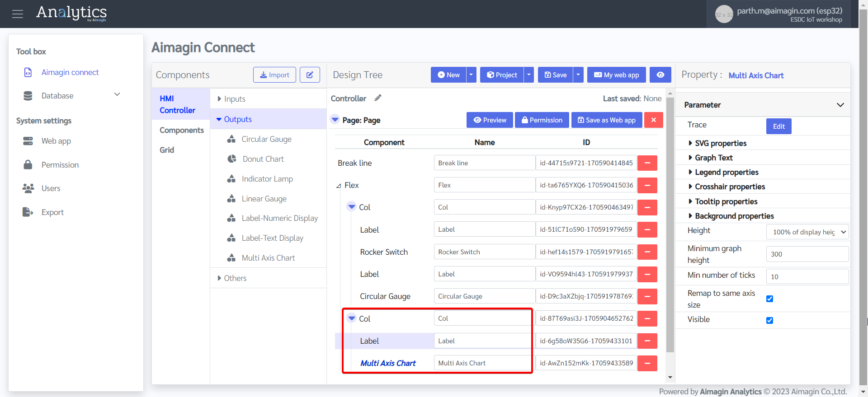Collapse the Page: Page section arrow
This screenshot has height=397, width=868.
335,120
